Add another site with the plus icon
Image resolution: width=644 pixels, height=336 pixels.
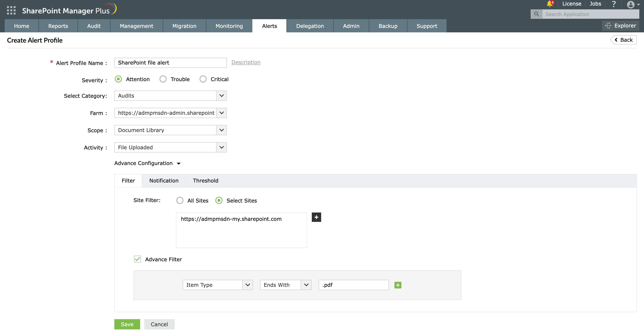coord(316,217)
